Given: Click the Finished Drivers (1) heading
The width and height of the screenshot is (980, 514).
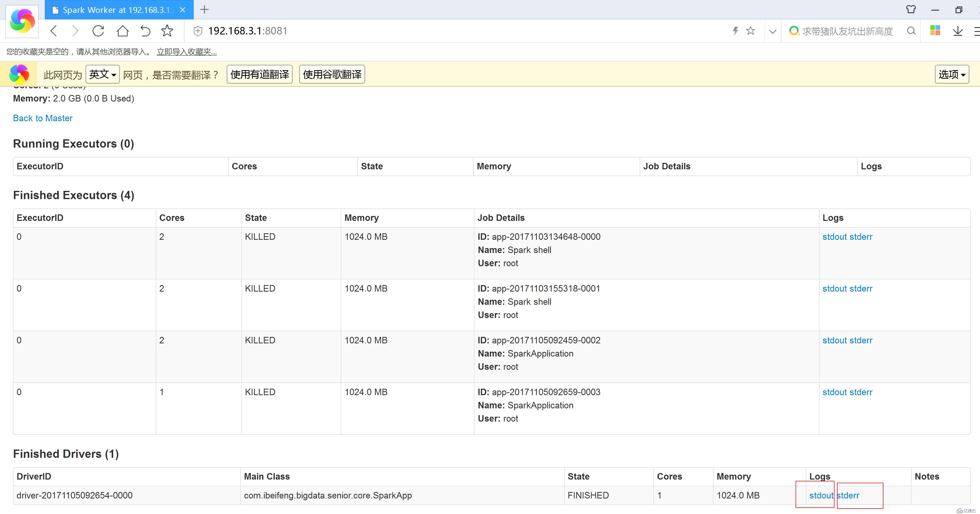Looking at the screenshot, I should point(66,454).
